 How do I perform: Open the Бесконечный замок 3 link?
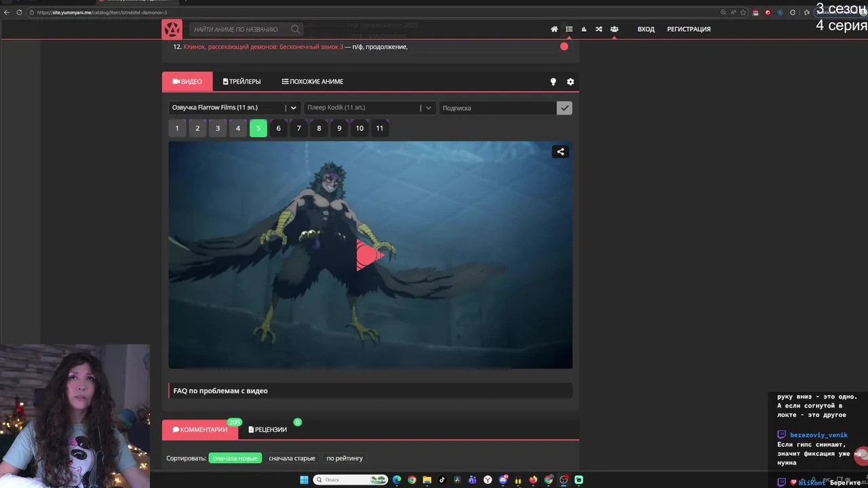coord(263,47)
